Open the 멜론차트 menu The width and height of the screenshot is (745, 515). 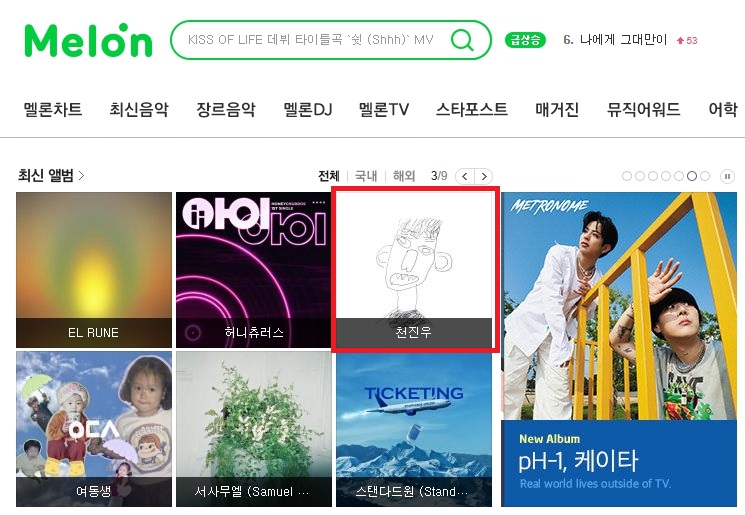pos(53,109)
